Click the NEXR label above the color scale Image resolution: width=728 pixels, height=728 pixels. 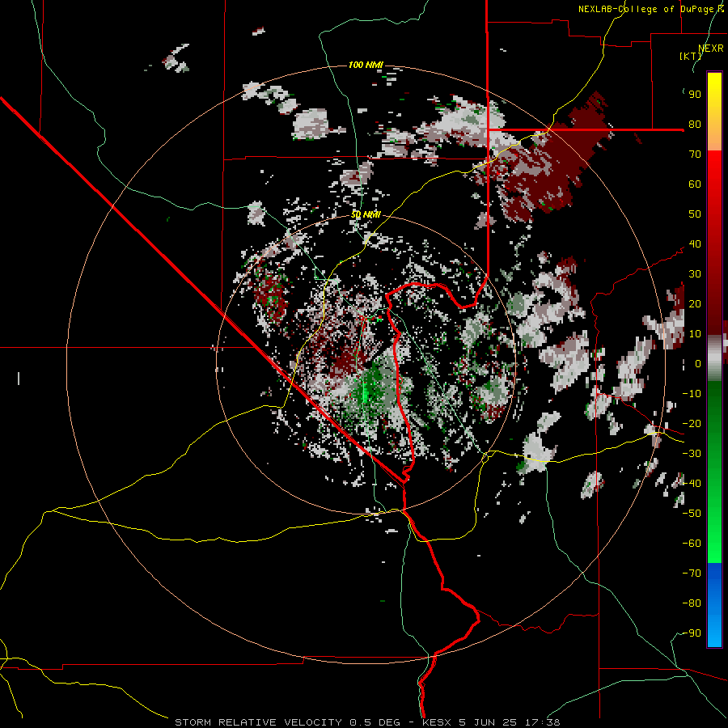[x=711, y=49]
